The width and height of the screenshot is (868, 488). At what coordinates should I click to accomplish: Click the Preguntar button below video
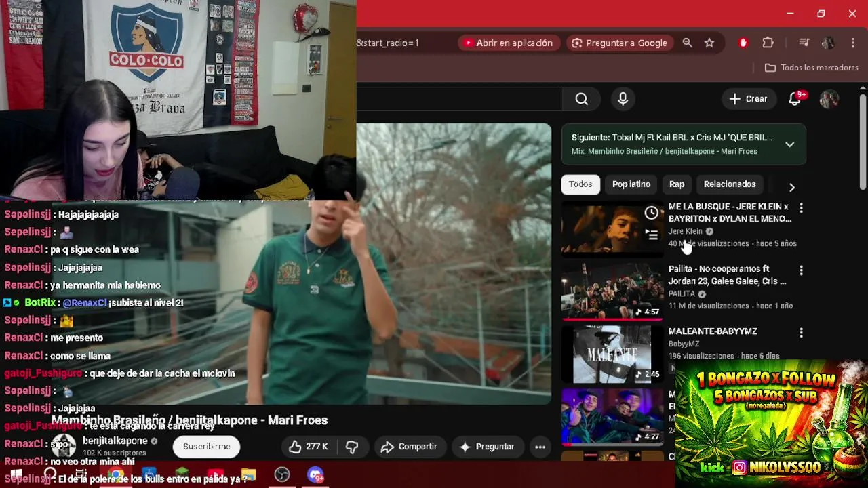[487, 447]
